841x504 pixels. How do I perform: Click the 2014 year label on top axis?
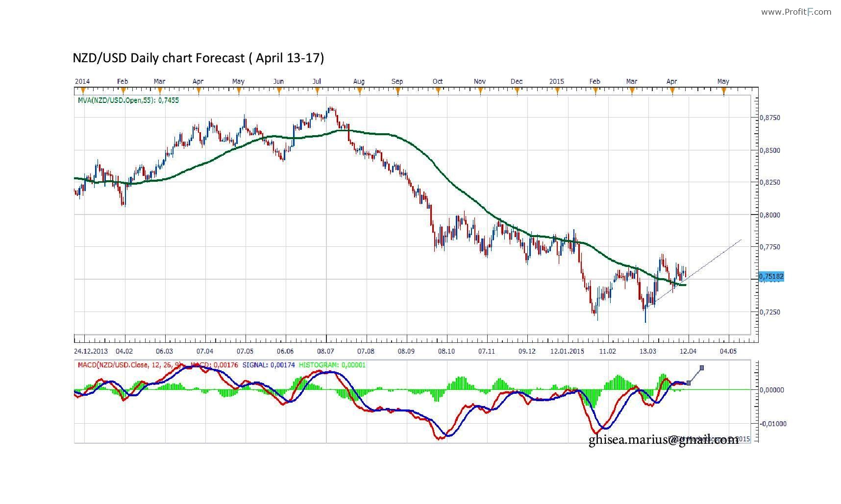82,81
